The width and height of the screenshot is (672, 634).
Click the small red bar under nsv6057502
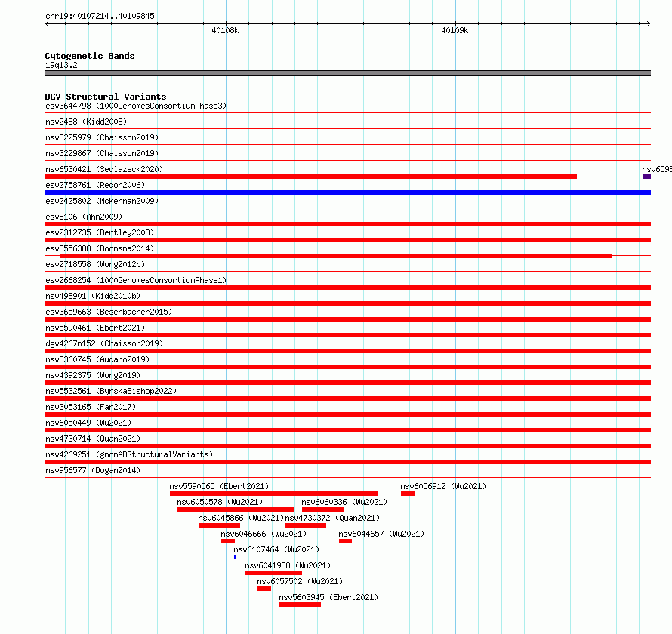click(x=264, y=589)
